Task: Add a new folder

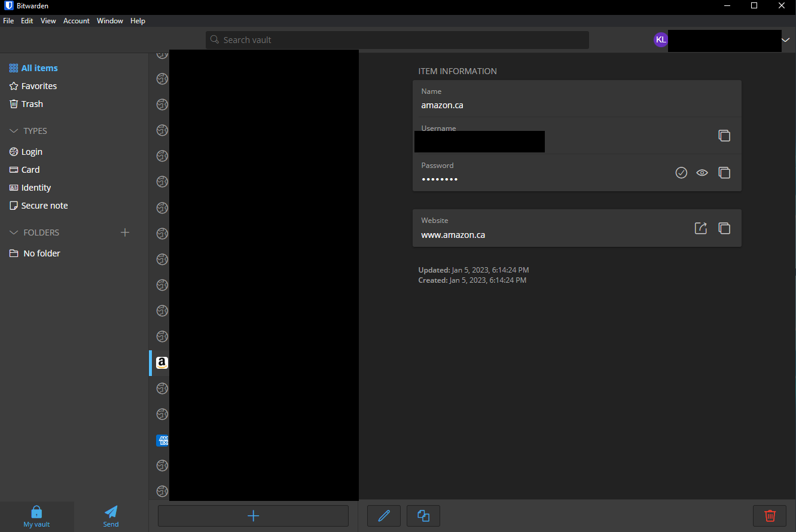Action: pos(125,233)
